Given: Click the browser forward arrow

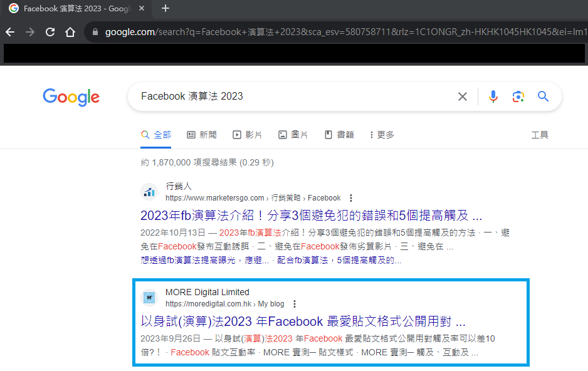Looking at the screenshot, I should [x=30, y=32].
